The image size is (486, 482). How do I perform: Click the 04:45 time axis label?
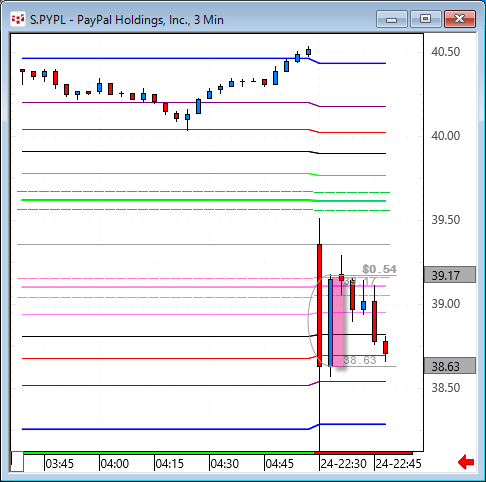point(279,464)
